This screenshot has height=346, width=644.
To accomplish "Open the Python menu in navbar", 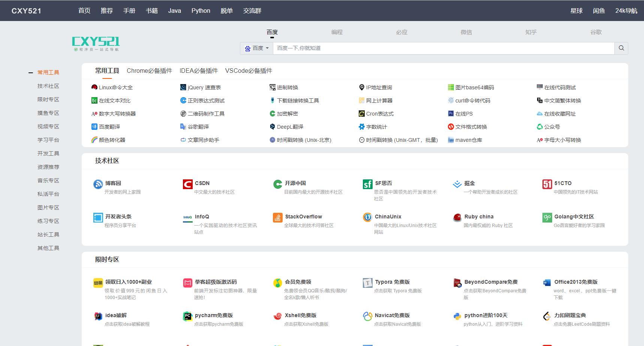I will 201,11.
